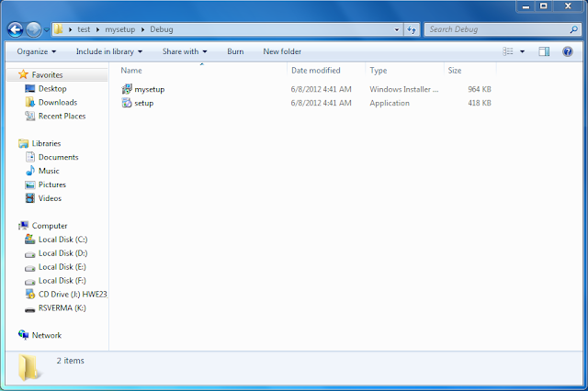Click the 'setup' file name
588x391 pixels.
[144, 103]
